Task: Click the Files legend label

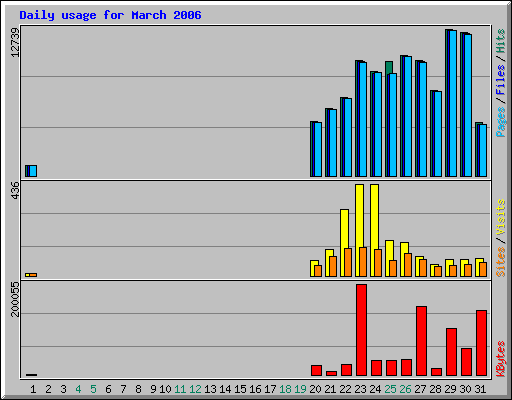Action: (500, 79)
